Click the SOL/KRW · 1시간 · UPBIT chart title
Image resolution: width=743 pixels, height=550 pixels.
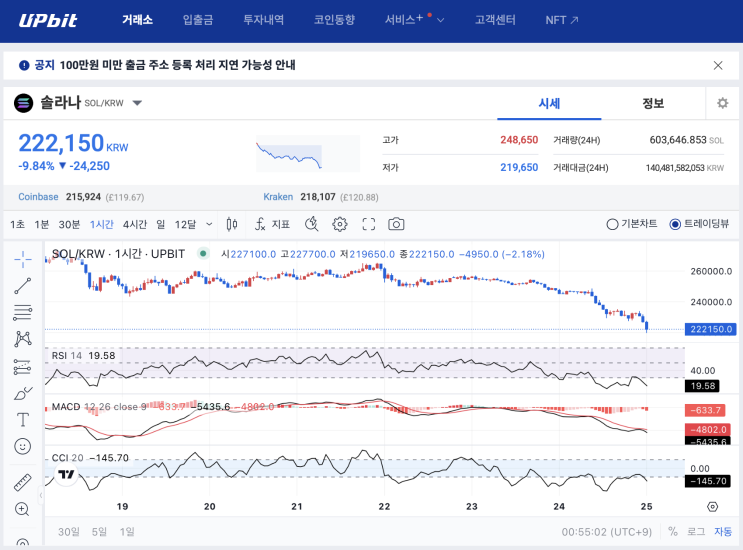click(x=118, y=254)
